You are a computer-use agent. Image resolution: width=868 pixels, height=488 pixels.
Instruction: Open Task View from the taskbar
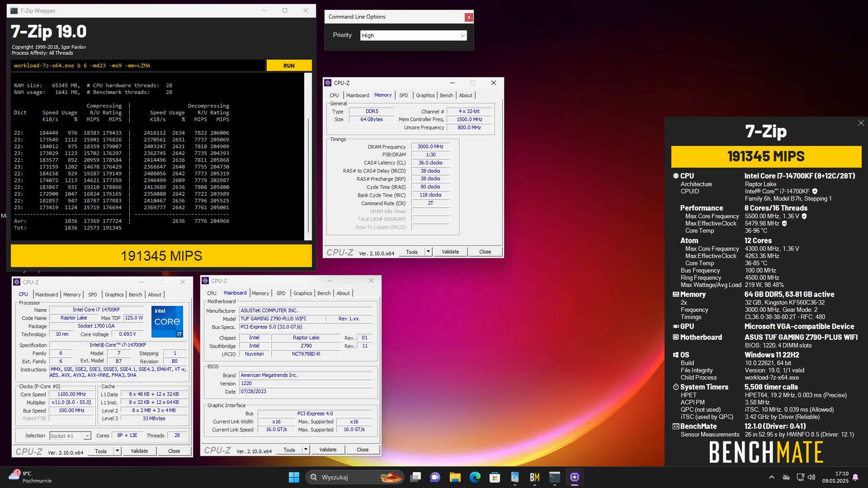(x=415, y=477)
